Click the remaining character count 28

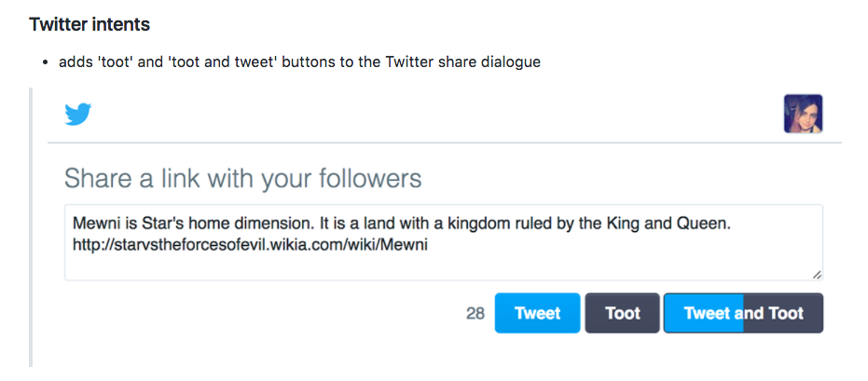coord(475,314)
